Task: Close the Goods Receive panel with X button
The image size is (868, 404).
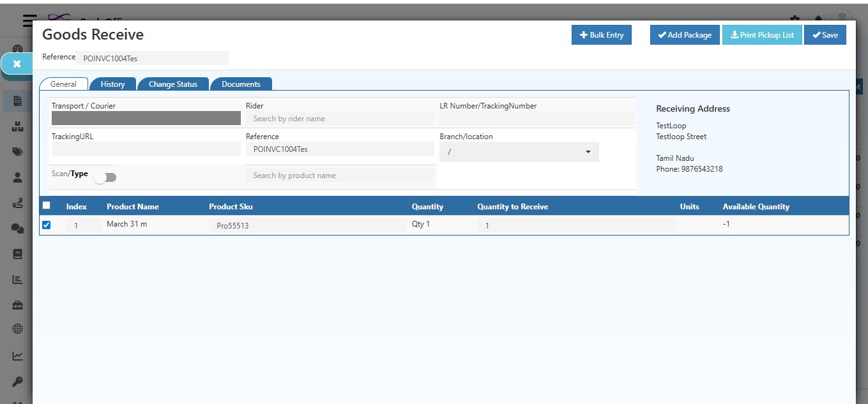Action: 17,64
